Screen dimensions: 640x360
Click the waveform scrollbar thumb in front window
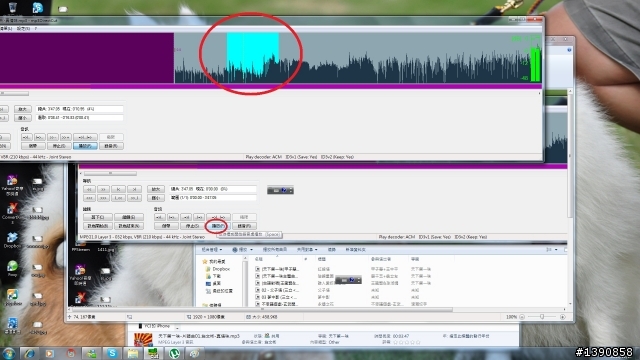[14, 93]
